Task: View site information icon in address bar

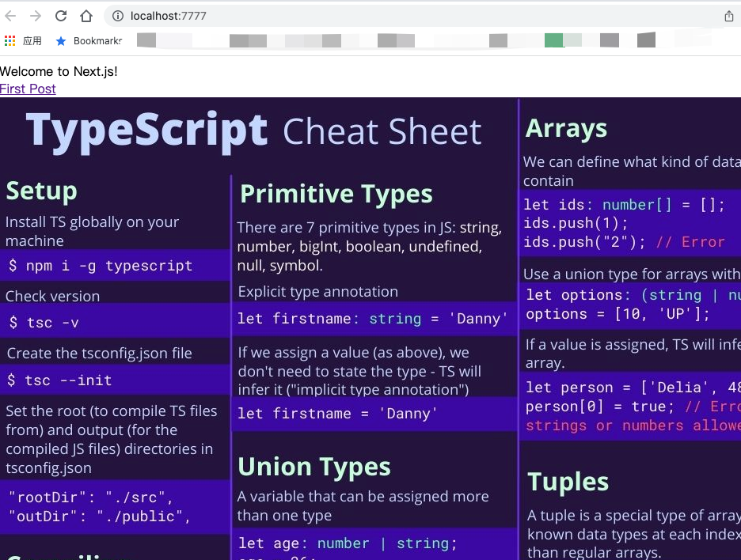Action: point(118,16)
